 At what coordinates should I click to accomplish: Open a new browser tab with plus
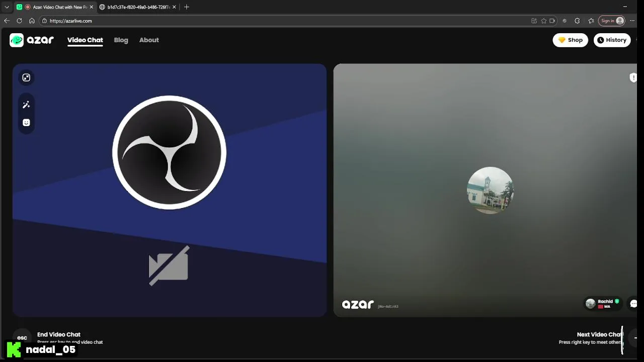(187, 7)
